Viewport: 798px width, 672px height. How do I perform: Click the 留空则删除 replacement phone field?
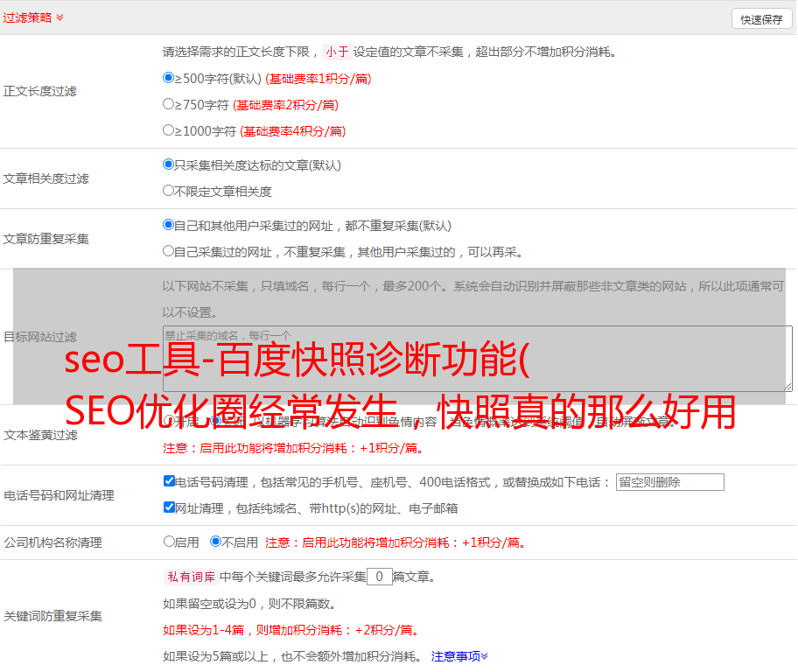[669, 482]
